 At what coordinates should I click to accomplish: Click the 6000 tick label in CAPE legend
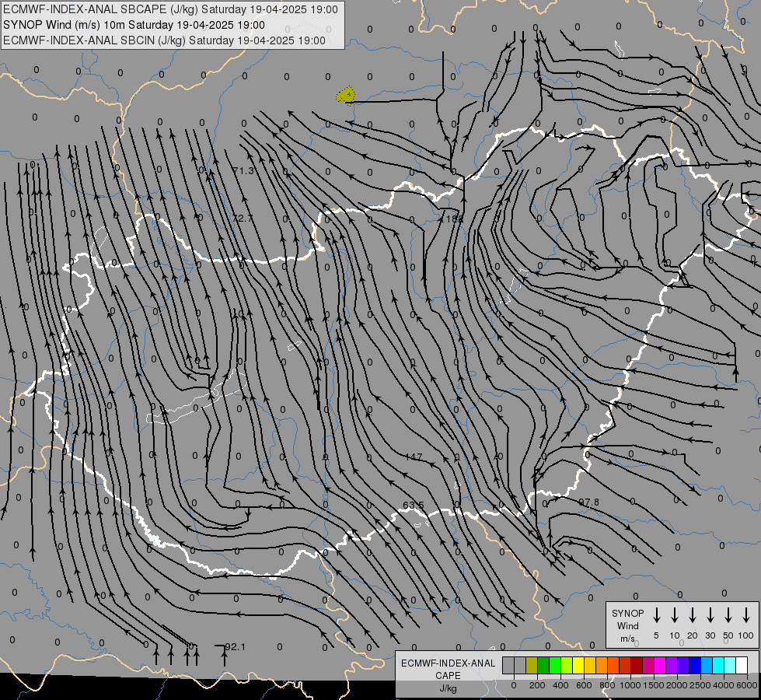coord(747,685)
